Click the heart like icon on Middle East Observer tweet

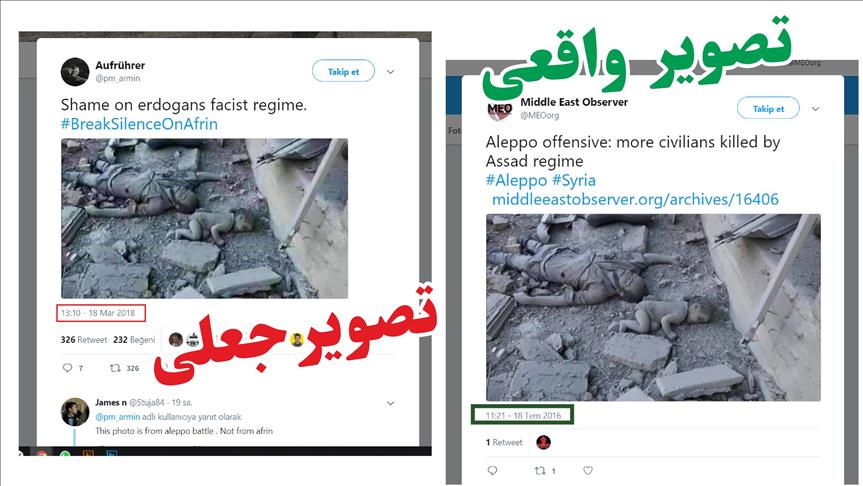588,470
